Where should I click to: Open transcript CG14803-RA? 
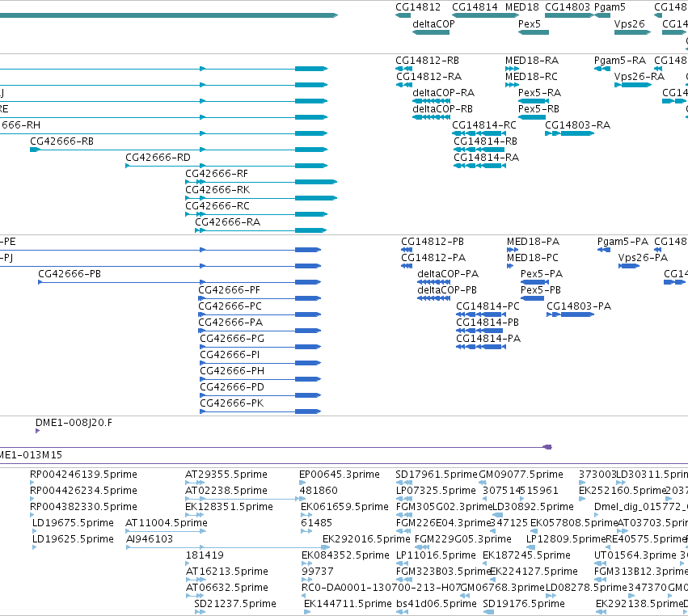(577, 125)
